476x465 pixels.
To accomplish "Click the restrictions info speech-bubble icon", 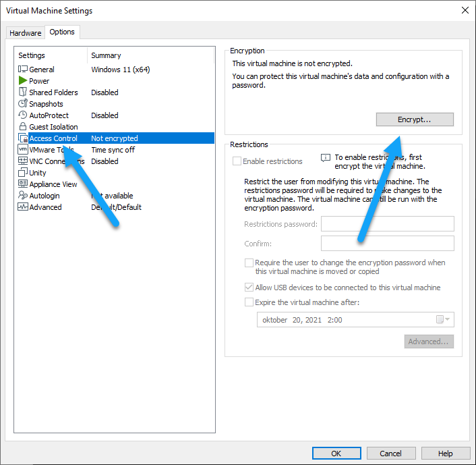I will [326, 158].
